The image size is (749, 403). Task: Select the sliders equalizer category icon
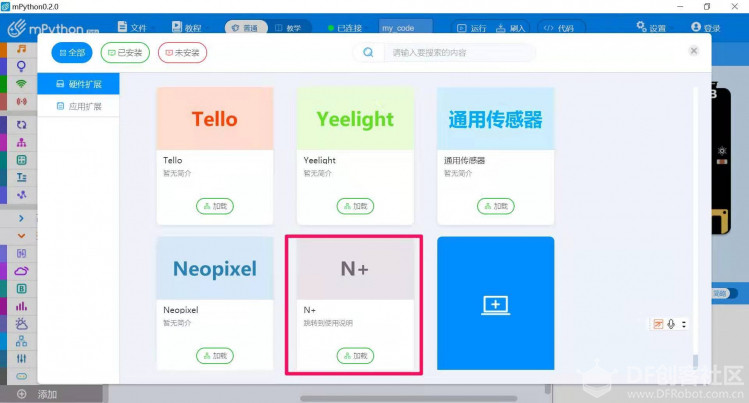point(21,359)
